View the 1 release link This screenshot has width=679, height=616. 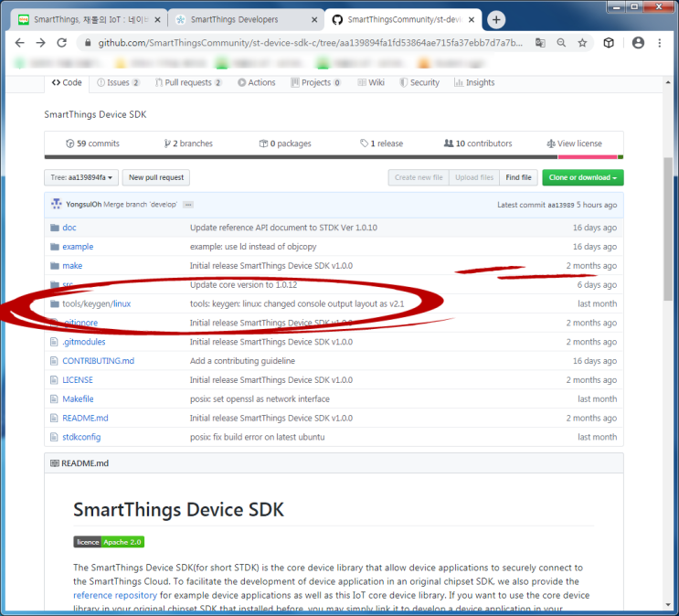point(381,143)
